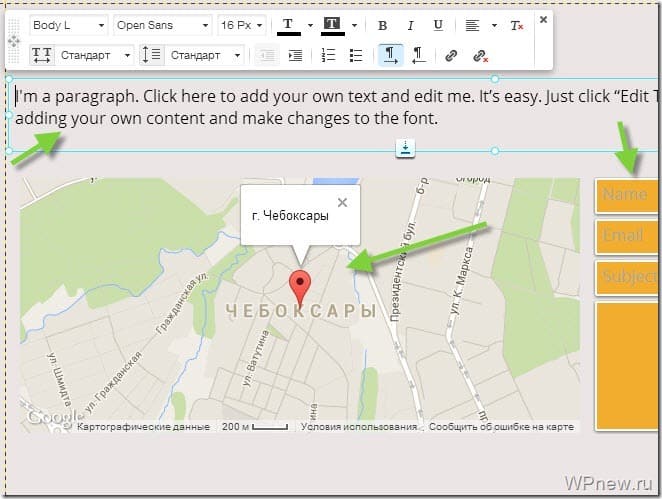This screenshot has height=499, width=662.
Task: Click the text alignment icon
Action: pyautogui.click(x=472, y=26)
